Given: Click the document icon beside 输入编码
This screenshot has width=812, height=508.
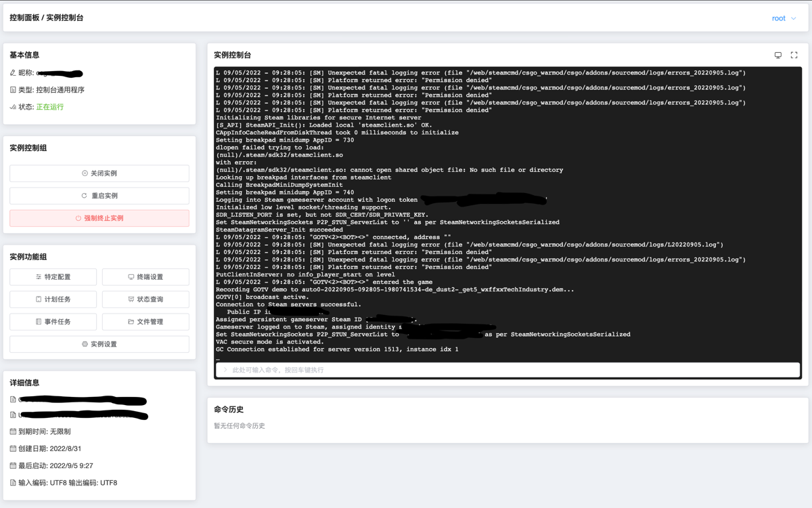Looking at the screenshot, I should click(13, 483).
